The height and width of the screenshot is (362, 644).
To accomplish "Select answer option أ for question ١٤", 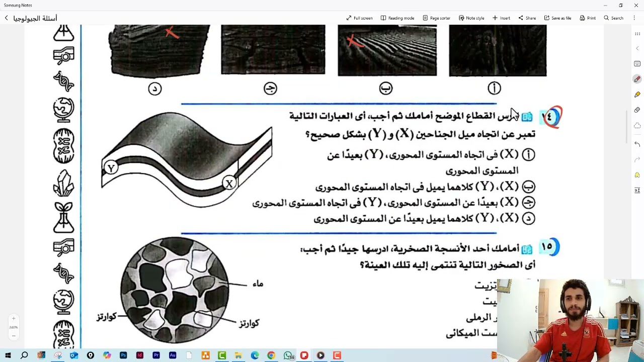I will tap(528, 155).
